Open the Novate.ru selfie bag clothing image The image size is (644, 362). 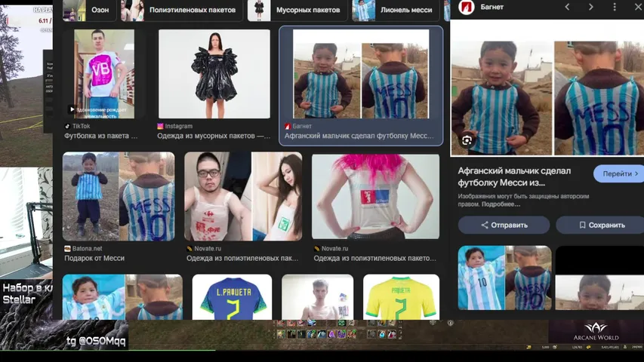click(243, 196)
